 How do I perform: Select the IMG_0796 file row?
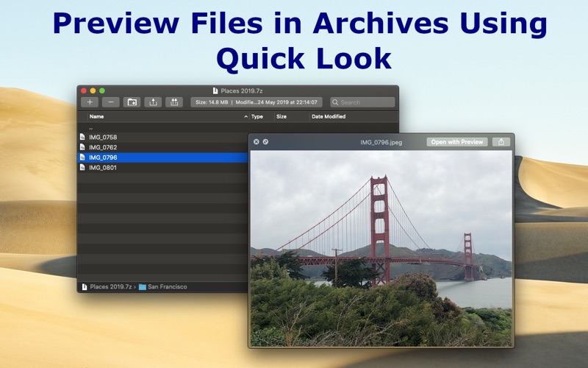click(162, 158)
